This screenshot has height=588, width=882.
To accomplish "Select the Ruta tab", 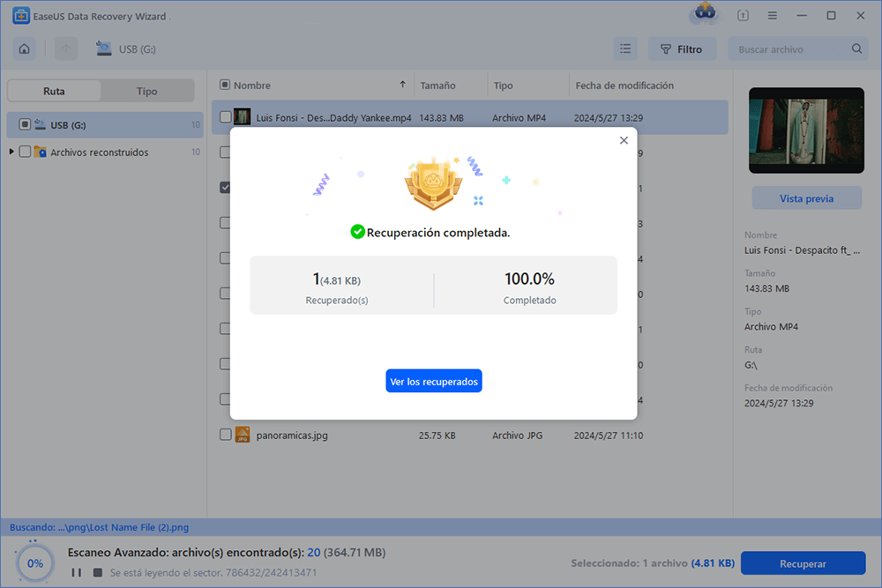I will click(54, 91).
